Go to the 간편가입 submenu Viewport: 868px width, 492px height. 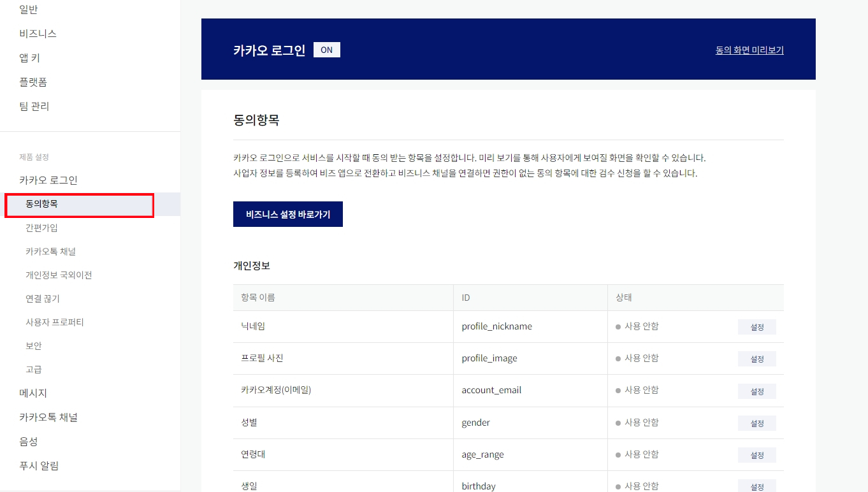pos(41,228)
